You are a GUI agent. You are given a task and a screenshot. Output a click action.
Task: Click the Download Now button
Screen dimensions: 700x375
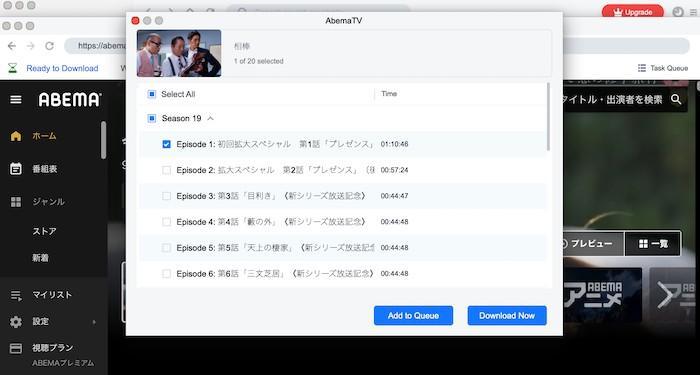(507, 316)
